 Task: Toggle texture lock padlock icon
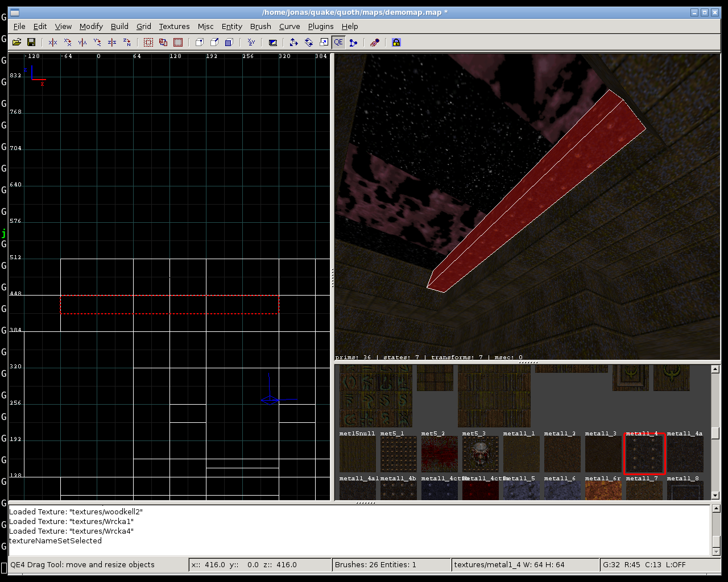point(396,42)
